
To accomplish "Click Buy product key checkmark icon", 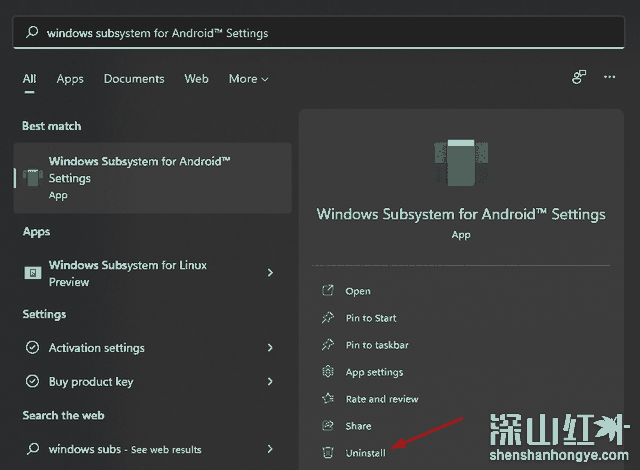I will [x=33, y=381].
